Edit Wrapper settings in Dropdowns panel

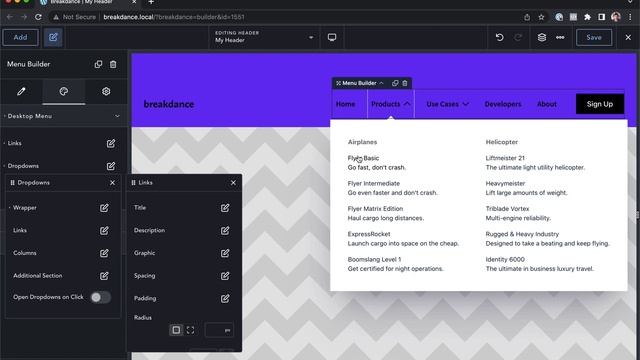pos(104,208)
